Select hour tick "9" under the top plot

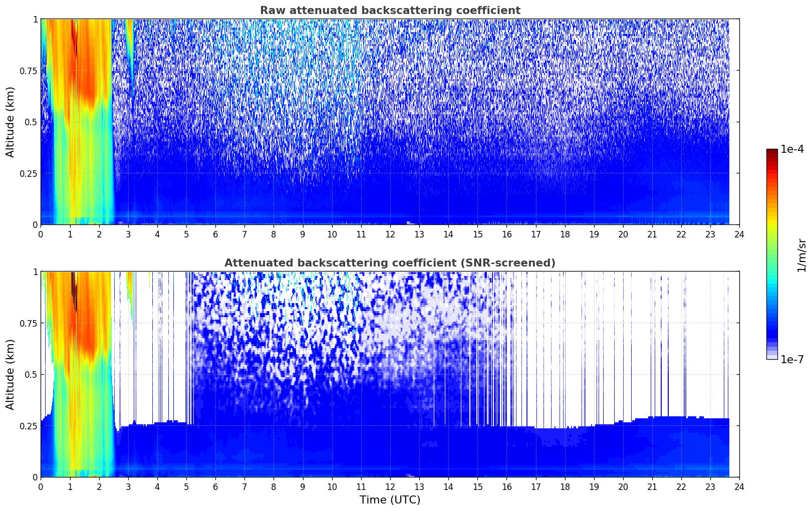(303, 234)
